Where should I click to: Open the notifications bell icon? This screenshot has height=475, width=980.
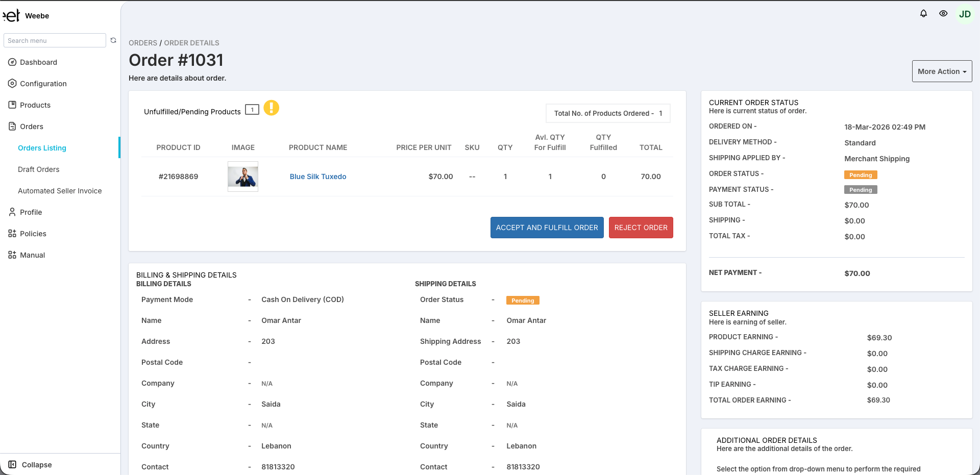(x=923, y=13)
